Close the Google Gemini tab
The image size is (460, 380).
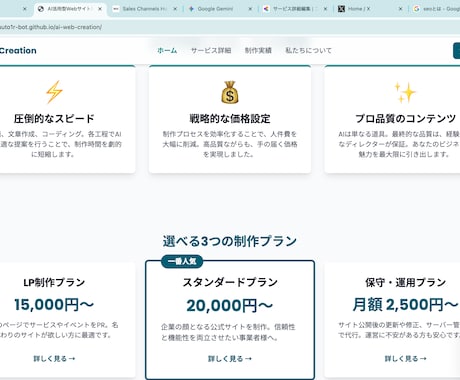tap(250, 9)
